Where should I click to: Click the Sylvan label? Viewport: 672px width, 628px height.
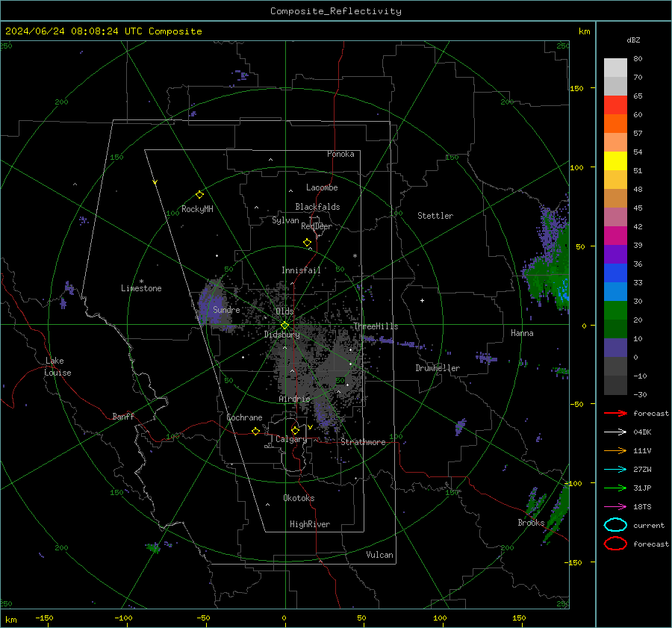click(285, 220)
